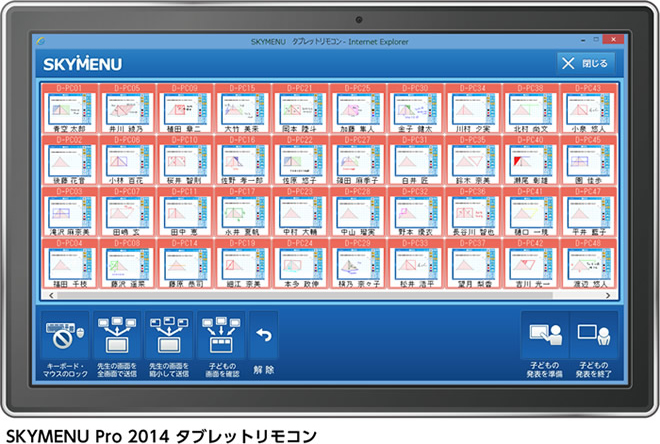Select student screen D-PC08
The width and height of the screenshot is (660, 444).
tap(127, 263)
